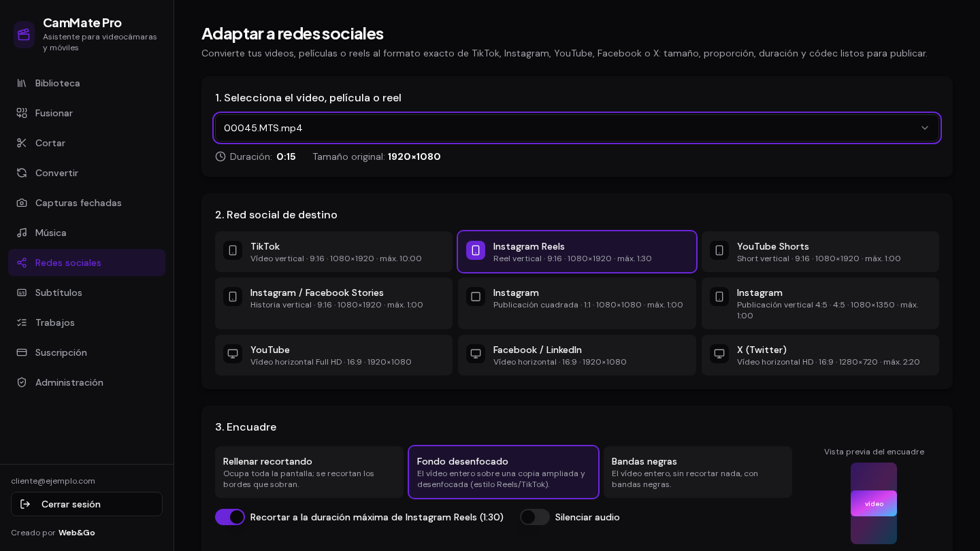
Task: Open the 00045.MTS.mp4 video dropdown
Action: 577,128
